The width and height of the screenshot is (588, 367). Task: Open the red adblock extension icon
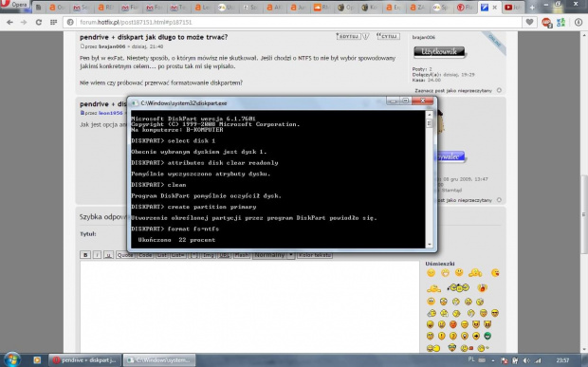[x=547, y=23]
